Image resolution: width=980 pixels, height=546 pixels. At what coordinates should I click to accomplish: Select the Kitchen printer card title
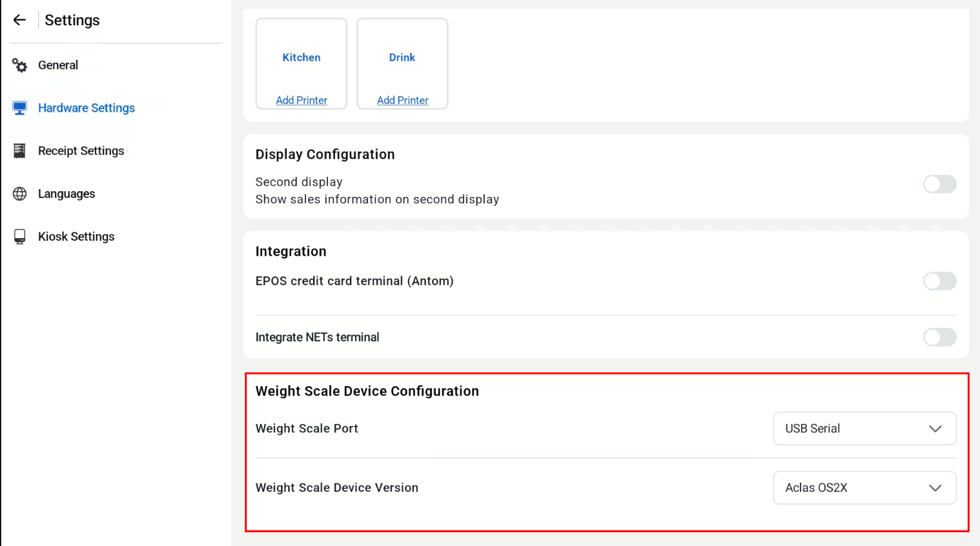(301, 57)
